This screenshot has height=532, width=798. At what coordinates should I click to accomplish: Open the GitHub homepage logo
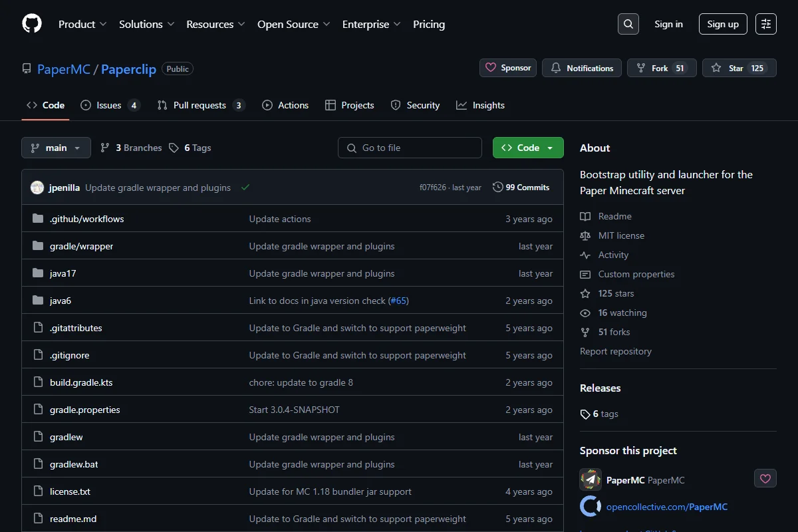point(32,24)
